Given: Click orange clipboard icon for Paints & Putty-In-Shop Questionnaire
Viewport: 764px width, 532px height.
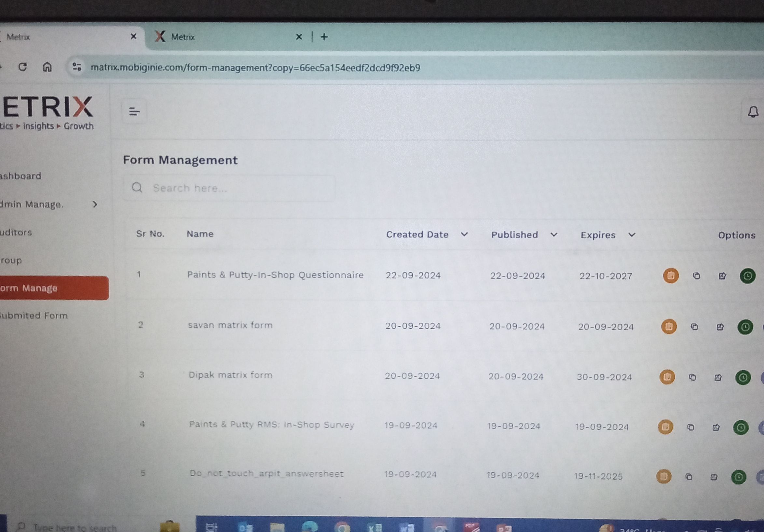Looking at the screenshot, I should pos(671,276).
